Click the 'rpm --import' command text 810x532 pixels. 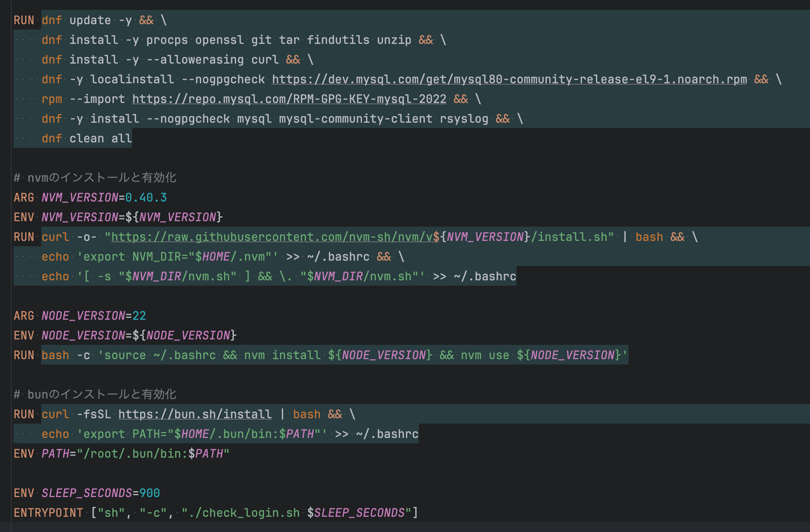83,99
